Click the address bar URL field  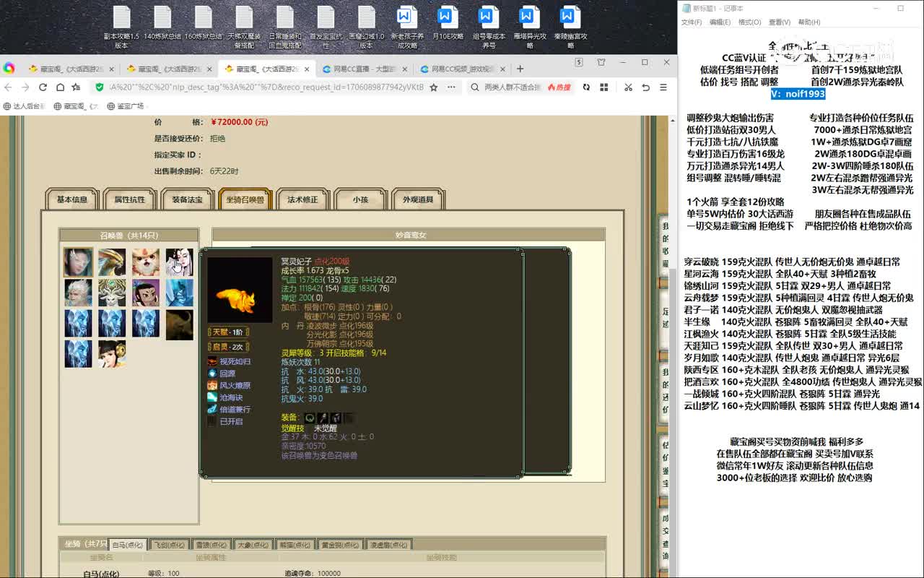[266, 87]
